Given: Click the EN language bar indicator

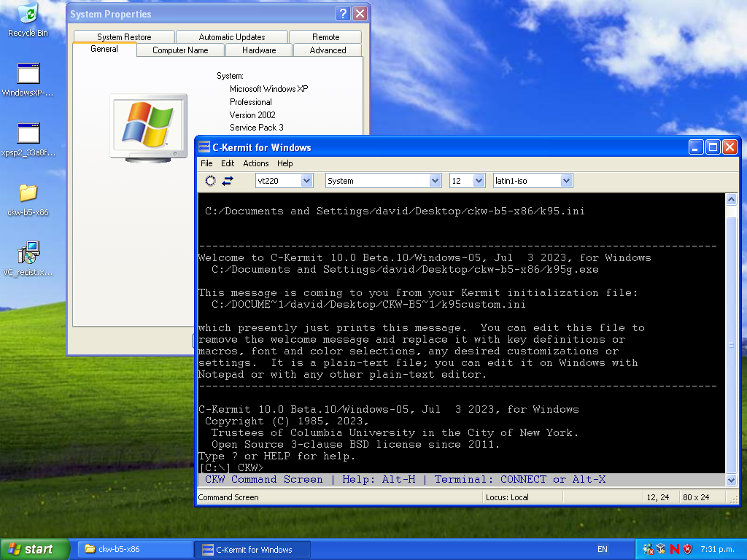Looking at the screenshot, I should 602,549.
